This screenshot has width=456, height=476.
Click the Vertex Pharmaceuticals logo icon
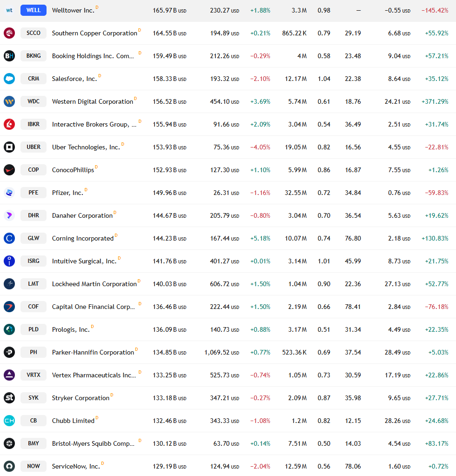(x=9, y=375)
